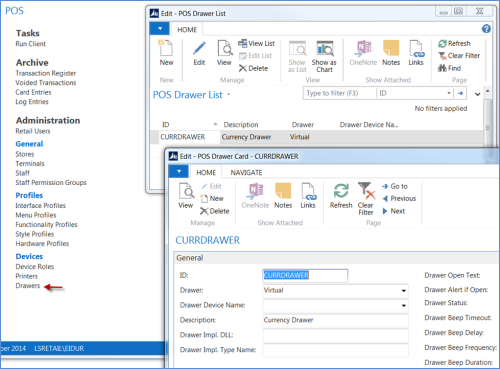
Task: Open Functionality Profiles
Action: tap(46, 224)
